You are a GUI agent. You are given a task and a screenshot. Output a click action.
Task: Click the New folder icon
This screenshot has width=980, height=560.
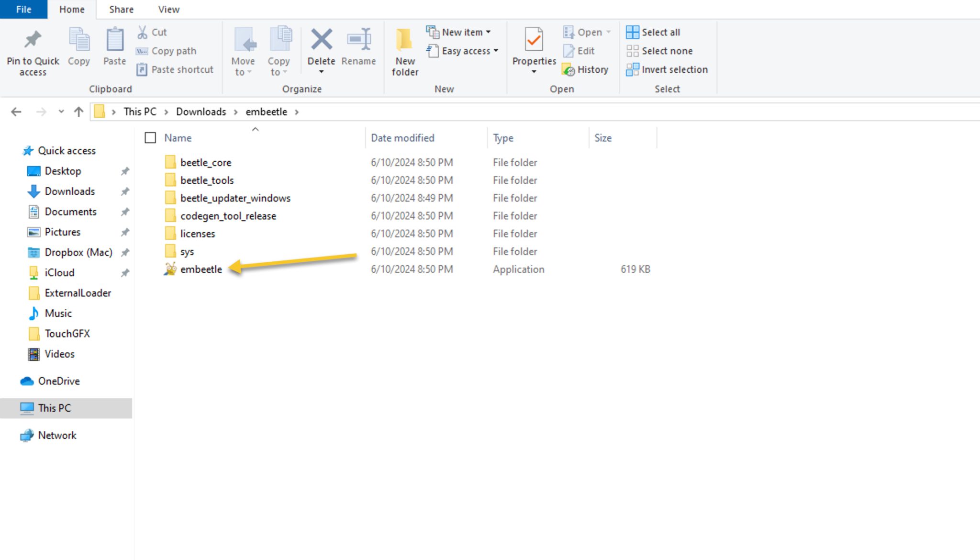[x=404, y=40]
